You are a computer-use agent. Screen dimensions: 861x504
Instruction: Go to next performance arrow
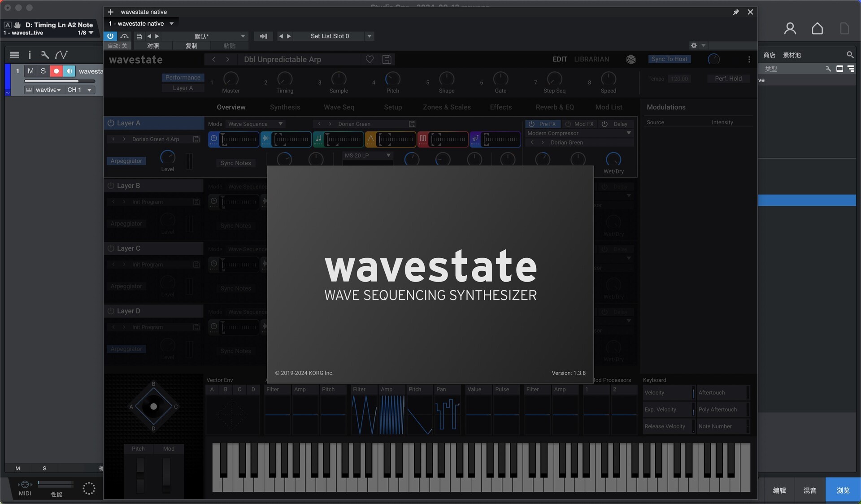click(x=228, y=59)
